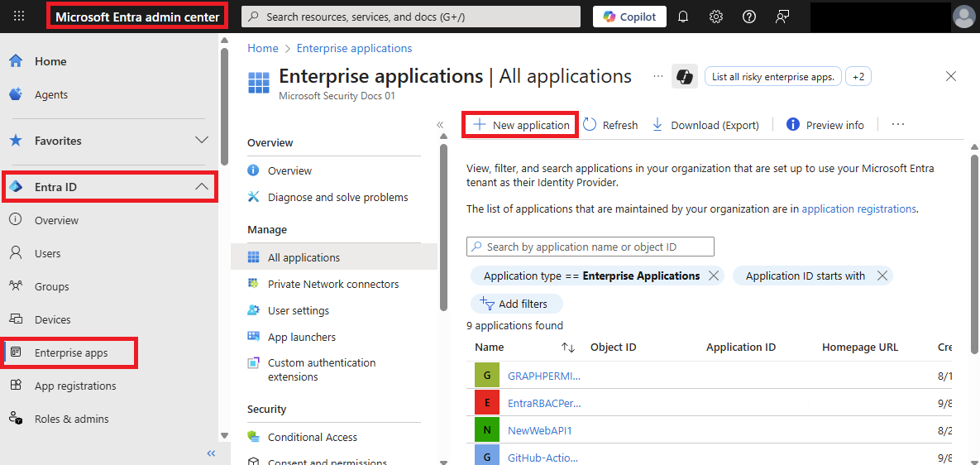Screen dimensions: 980x465
Task: Click the search by application name field
Action: [590, 247]
